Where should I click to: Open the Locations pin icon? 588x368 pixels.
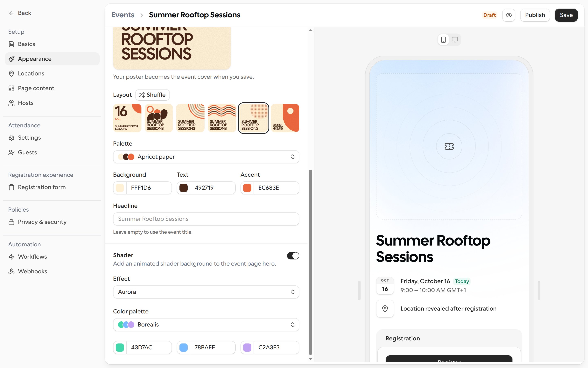point(11,74)
